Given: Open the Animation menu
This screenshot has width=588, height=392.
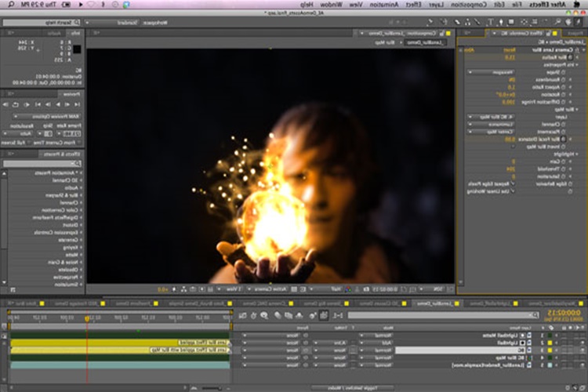Looking at the screenshot, I should pos(384,5).
